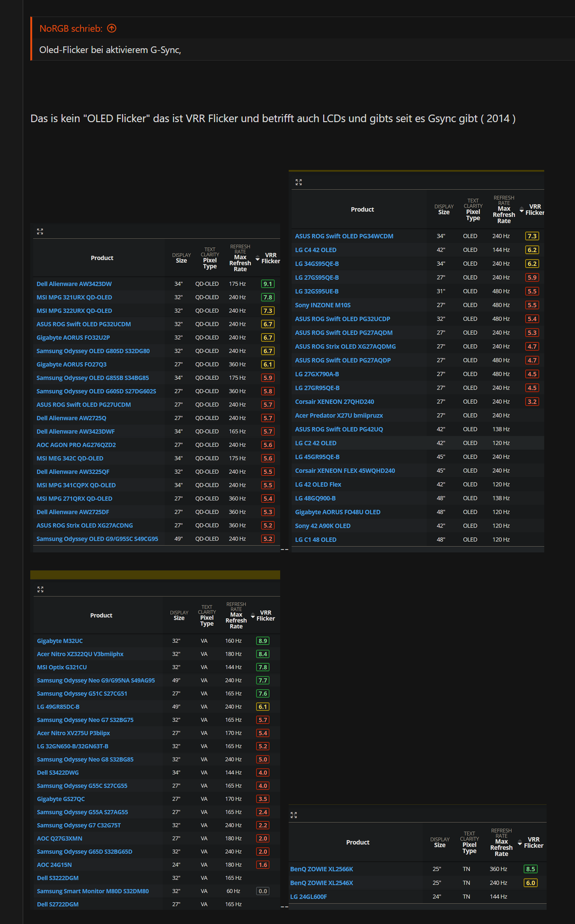Open ASUS ROG Strix OLED XG27AQDMG link
The image size is (575, 924).
(x=345, y=346)
